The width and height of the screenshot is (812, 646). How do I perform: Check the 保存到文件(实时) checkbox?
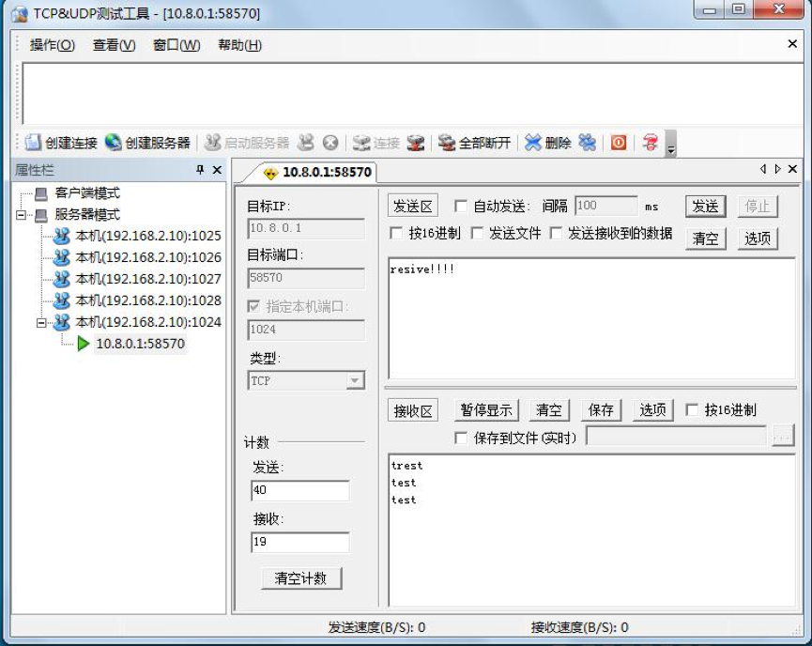tap(461, 438)
